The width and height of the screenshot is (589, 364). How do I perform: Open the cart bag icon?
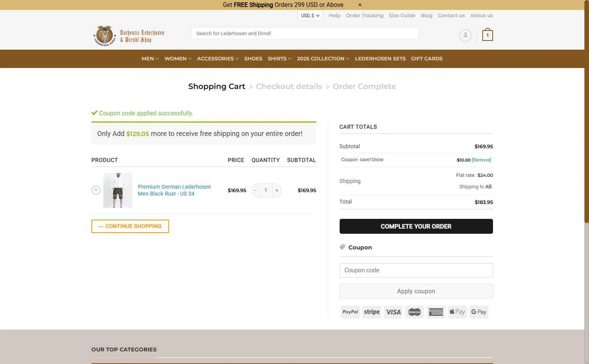pos(487,35)
